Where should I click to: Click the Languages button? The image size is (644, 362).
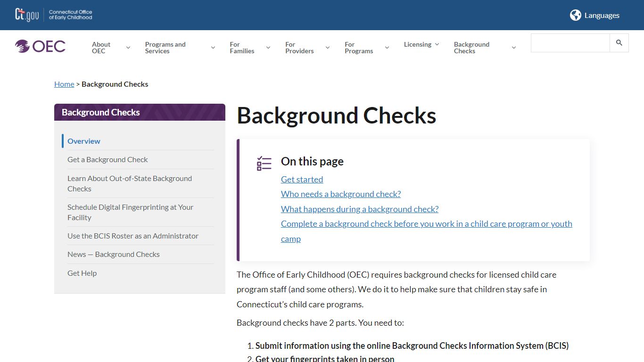(594, 15)
